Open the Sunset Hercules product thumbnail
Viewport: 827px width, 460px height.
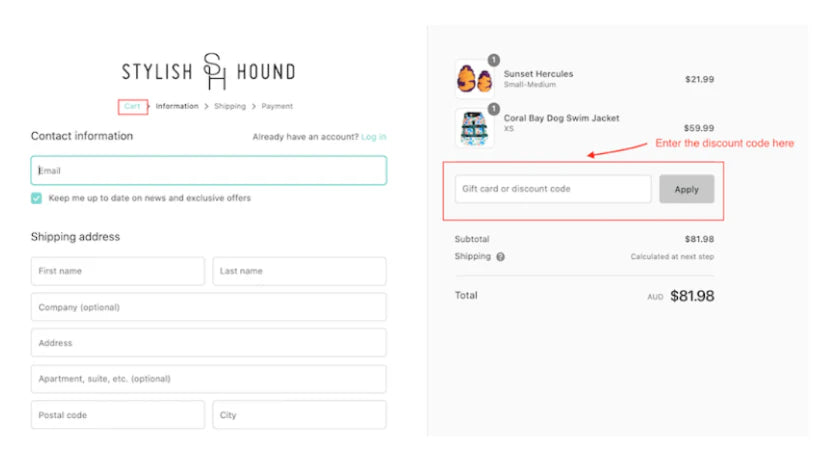click(474, 79)
